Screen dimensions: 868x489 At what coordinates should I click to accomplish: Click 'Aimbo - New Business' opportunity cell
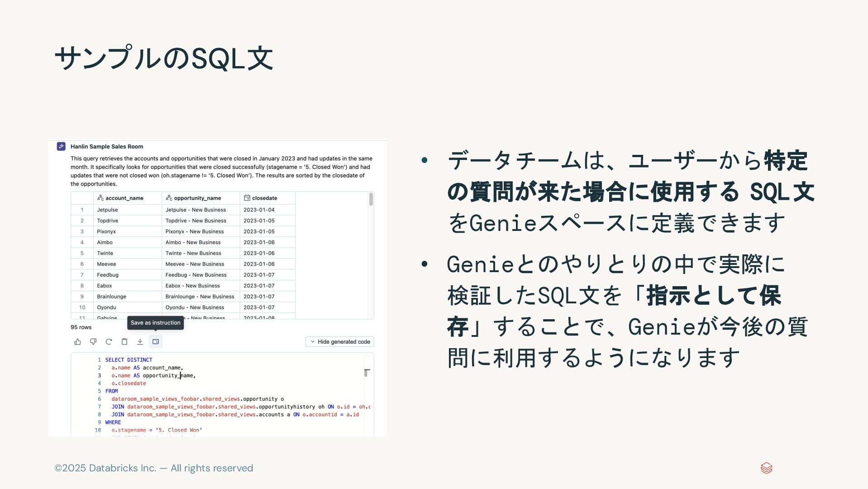[201, 242]
